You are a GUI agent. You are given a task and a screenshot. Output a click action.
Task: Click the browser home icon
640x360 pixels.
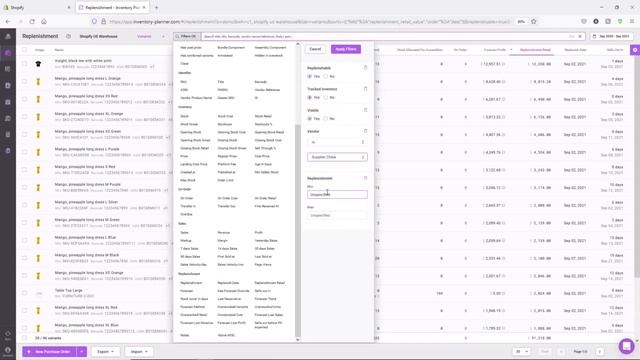click(x=44, y=21)
